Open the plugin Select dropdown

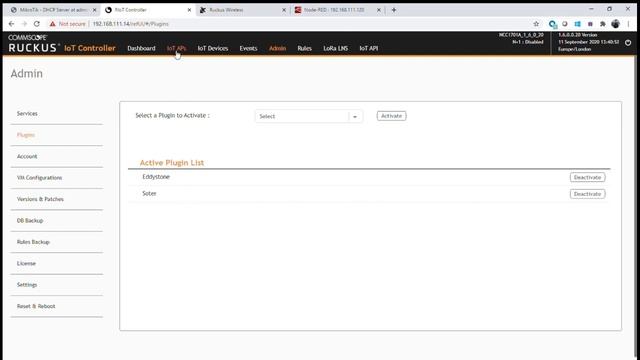click(x=309, y=116)
